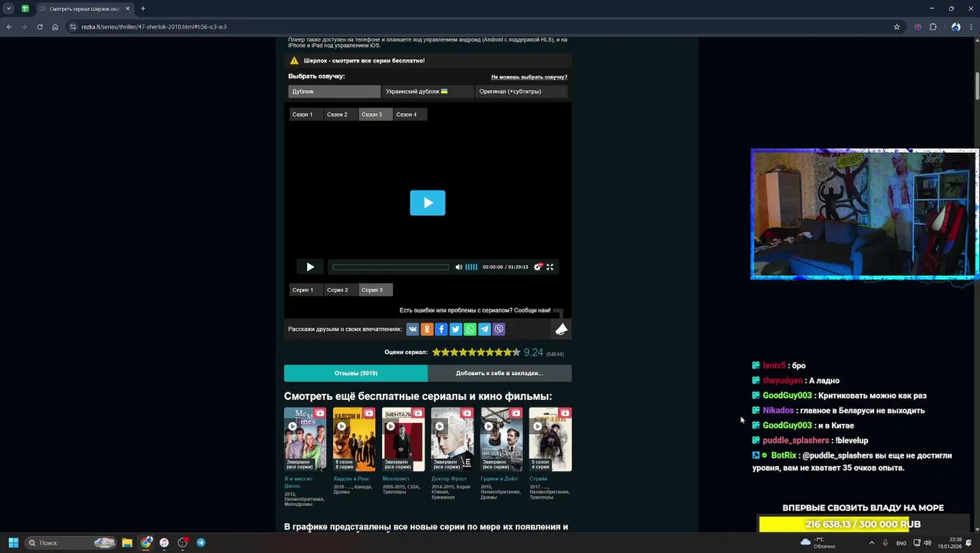This screenshot has width=980, height=553.
Task: Open the Chrome three-dot menu
Action: [971, 27]
